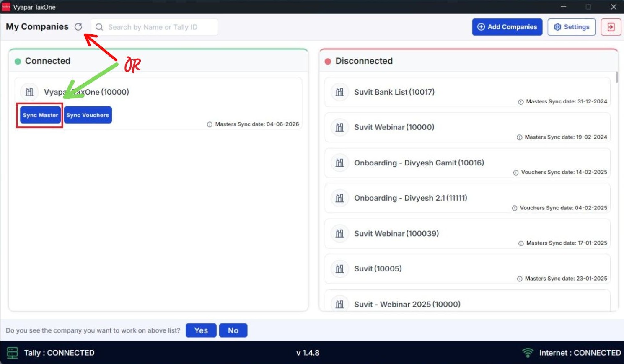Viewport: 624px width, 364px height.
Task: Select Suvit - Webinar 2025 (10000)
Action: 467,301
